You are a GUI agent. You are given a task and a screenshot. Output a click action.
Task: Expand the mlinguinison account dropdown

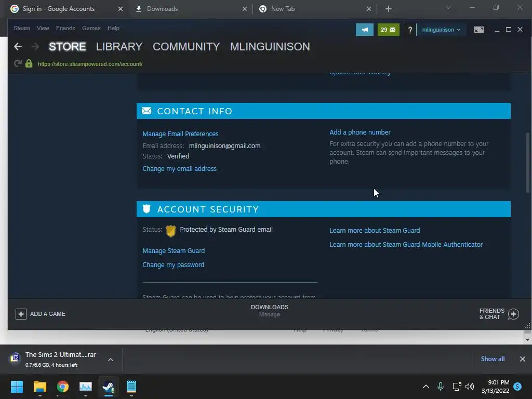[441, 30]
